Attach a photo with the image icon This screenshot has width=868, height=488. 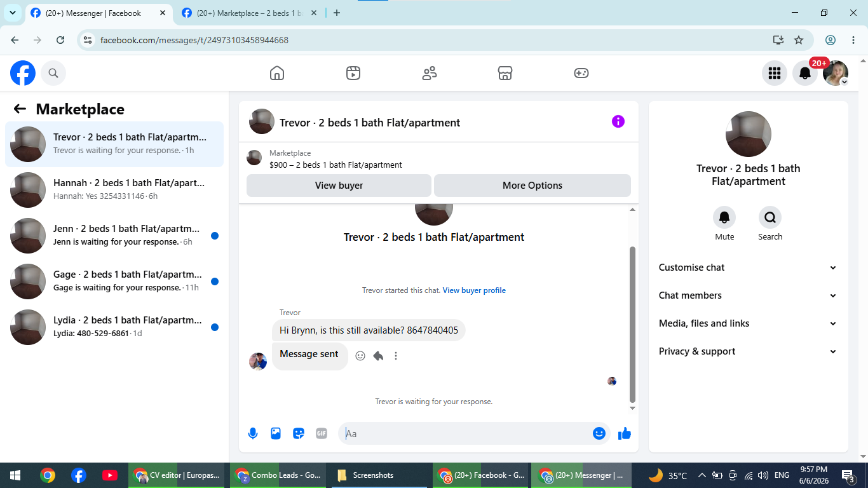(x=276, y=433)
